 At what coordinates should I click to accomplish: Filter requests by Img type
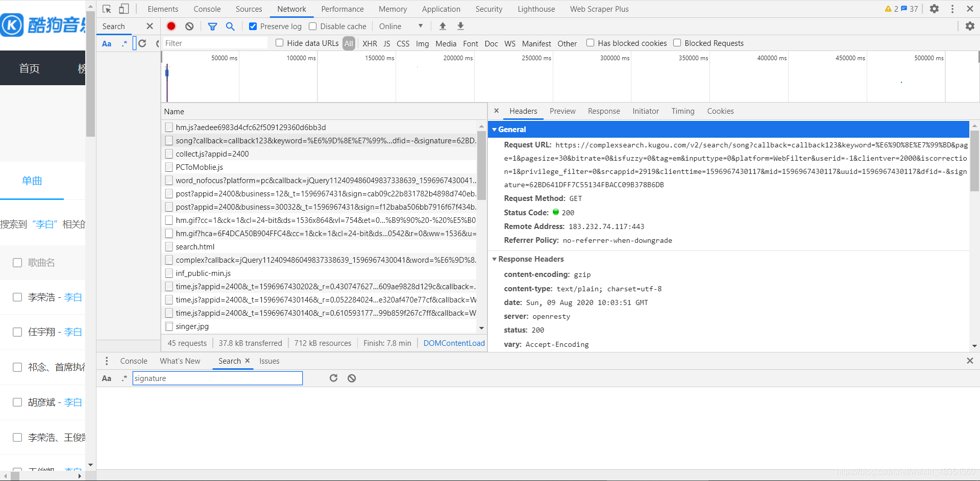click(423, 43)
